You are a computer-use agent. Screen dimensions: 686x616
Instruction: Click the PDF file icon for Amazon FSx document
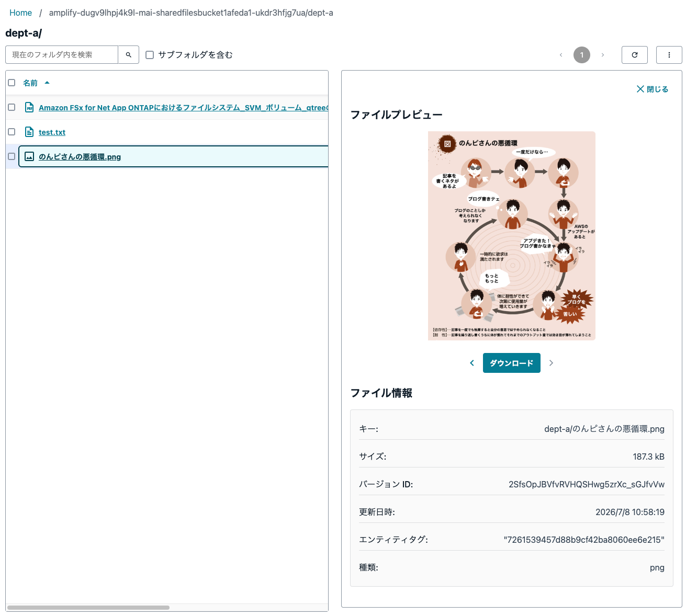[x=29, y=107]
